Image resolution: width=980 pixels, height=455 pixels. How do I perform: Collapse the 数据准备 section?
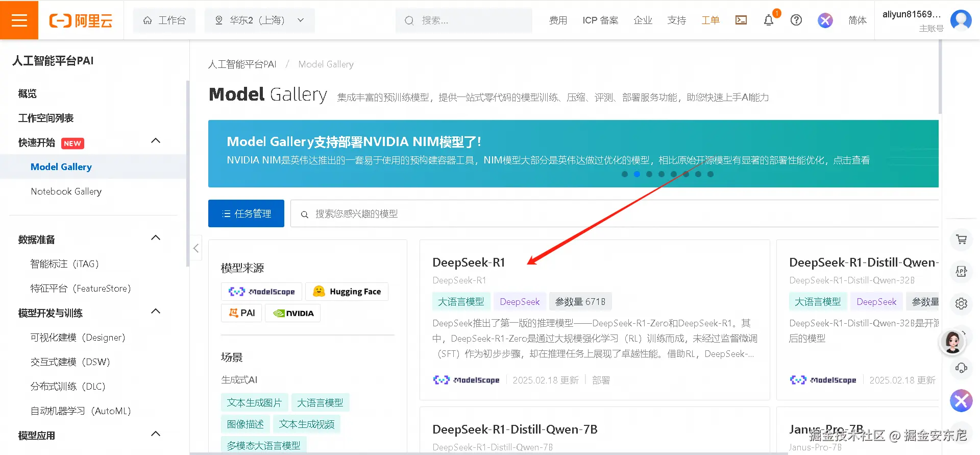(x=156, y=238)
